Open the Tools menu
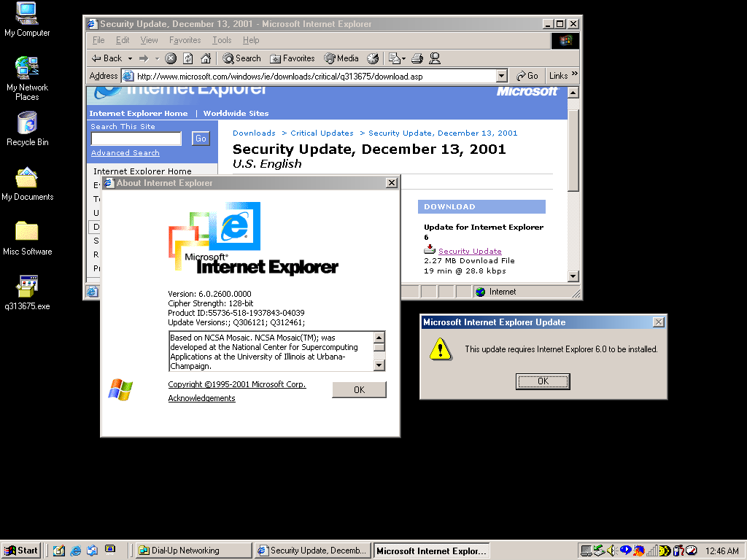The image size is (747, 560). 222,40
